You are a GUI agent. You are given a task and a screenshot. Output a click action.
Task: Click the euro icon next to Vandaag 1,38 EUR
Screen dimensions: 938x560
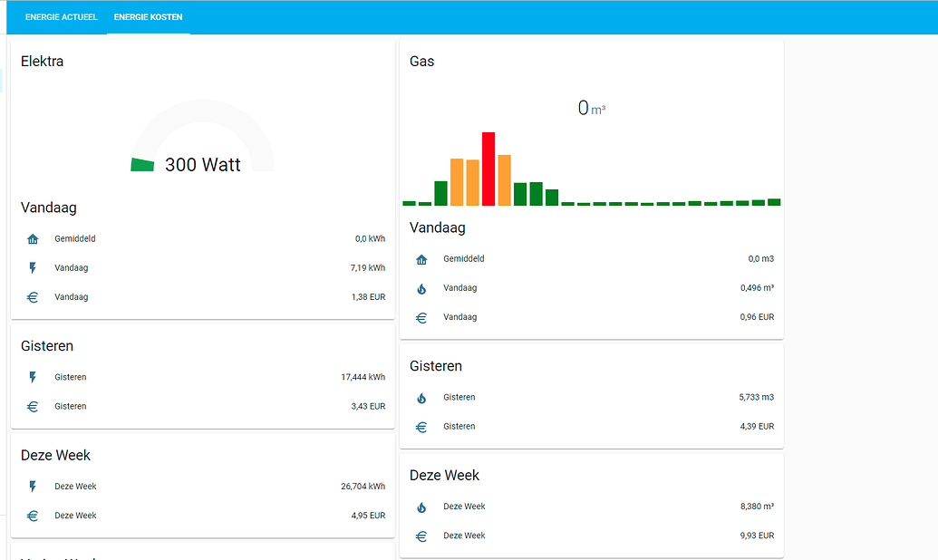click(33, 296)
